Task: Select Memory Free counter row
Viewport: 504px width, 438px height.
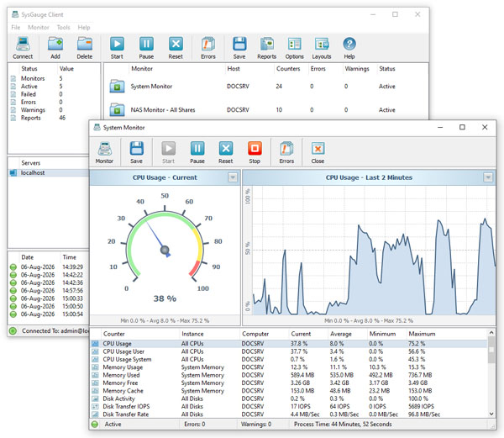Action: pos(289,383)
